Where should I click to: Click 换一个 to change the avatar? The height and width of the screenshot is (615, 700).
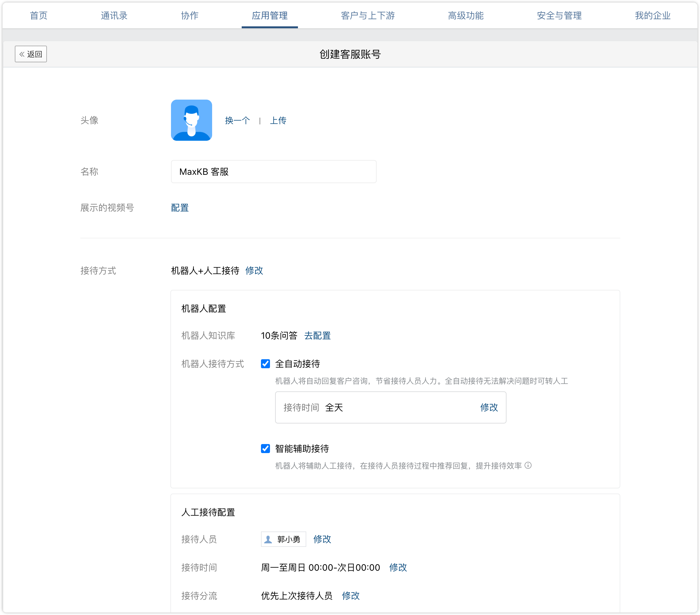[x=237, y=120]
